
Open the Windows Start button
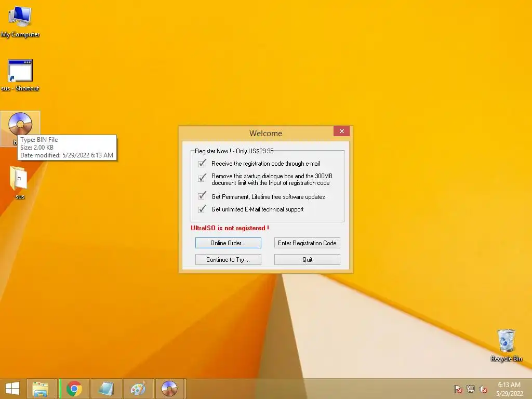coord(12,389)
